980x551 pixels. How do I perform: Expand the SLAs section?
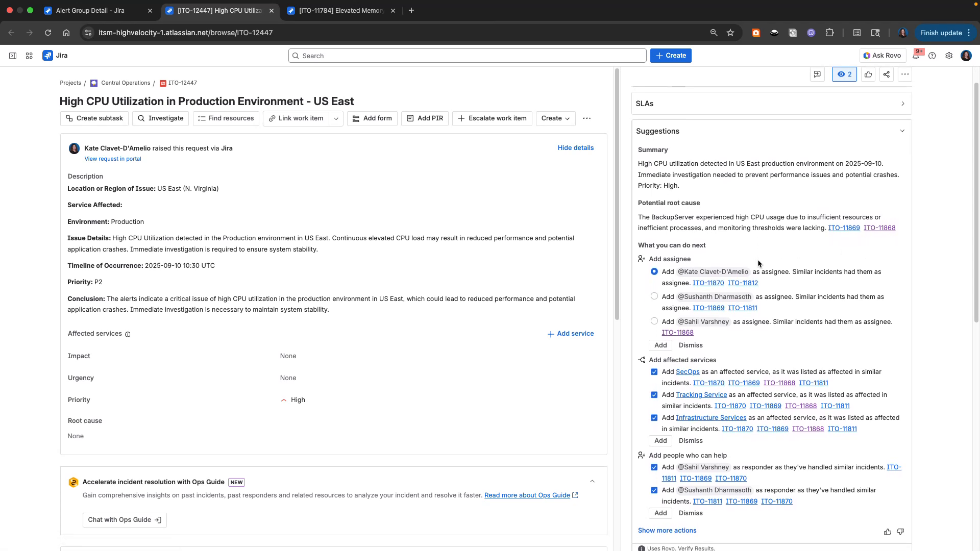(902, 103)
